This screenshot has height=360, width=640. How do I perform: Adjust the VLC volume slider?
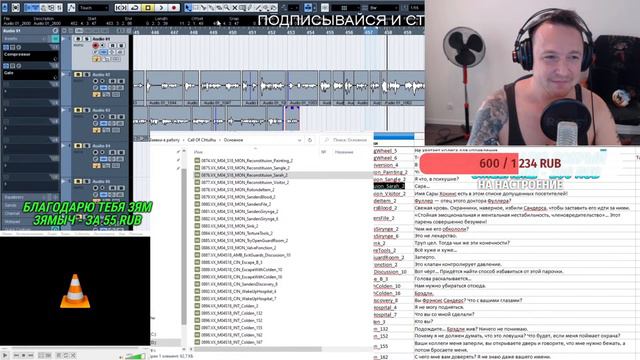pos(135,356)
